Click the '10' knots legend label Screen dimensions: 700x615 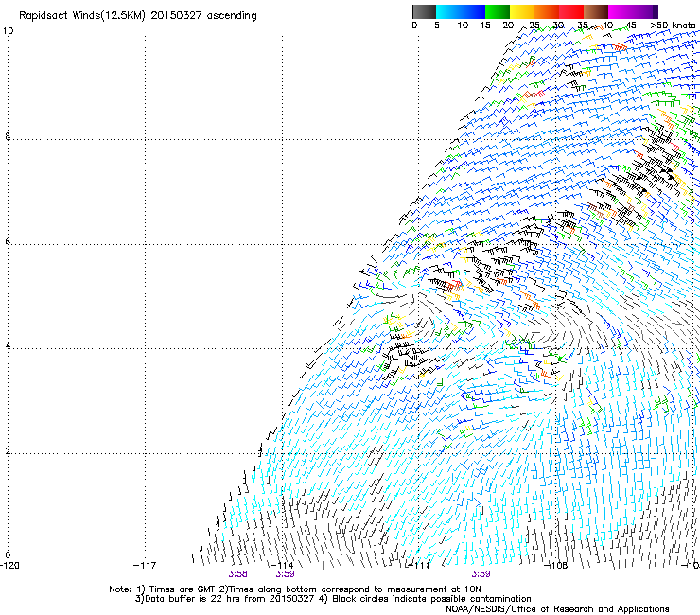(x=463, y=25)
